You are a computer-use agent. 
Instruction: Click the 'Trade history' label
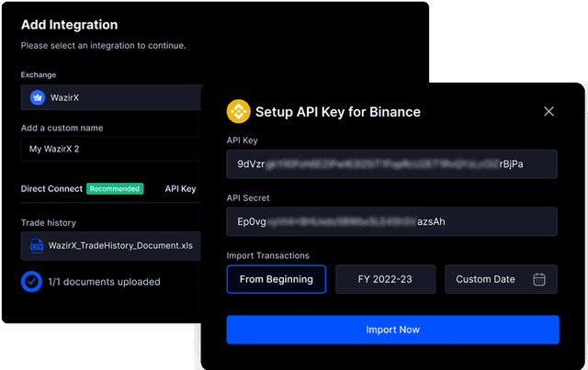pyautogui.click(x=49, y=223)
